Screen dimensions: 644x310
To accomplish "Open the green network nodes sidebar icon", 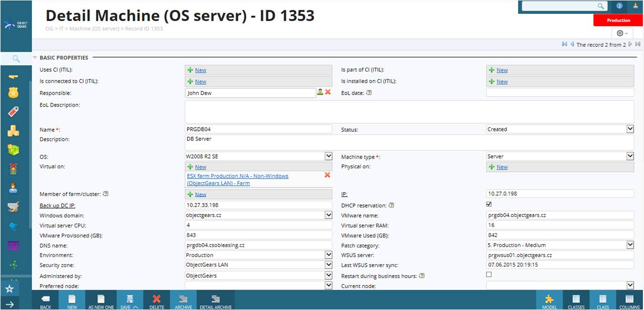I will (13, 264).
